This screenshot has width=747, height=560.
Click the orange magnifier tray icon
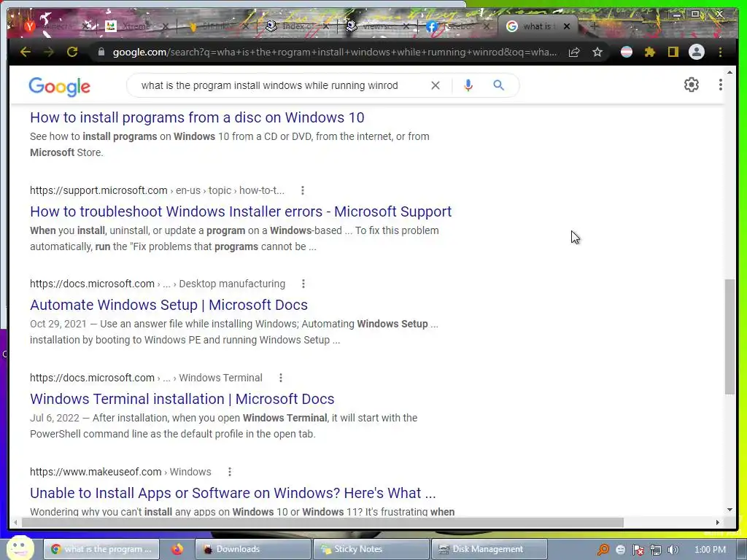coord(603,550)
